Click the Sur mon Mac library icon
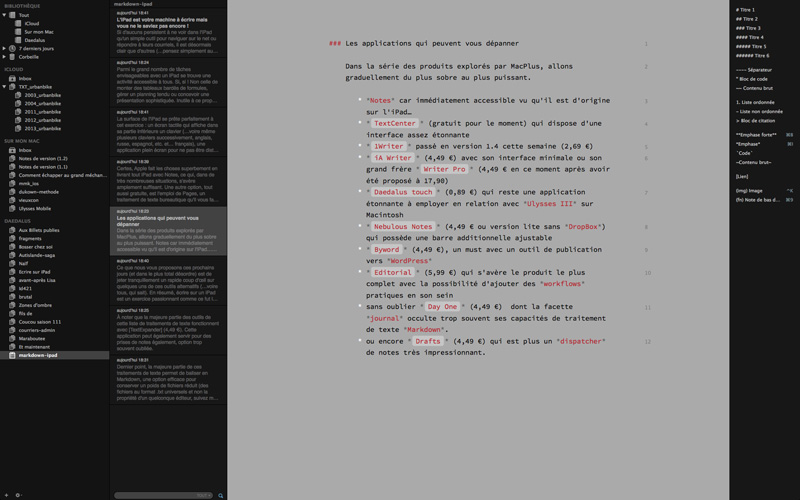The height and width of the screenshot is (500, 800). tap(18, 32)
